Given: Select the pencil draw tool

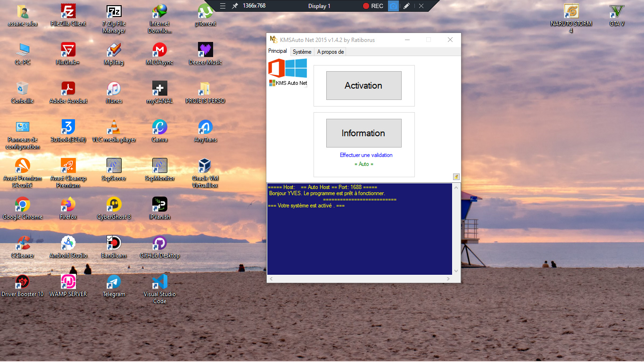Looking at the screenshot, I should [407, 6].
